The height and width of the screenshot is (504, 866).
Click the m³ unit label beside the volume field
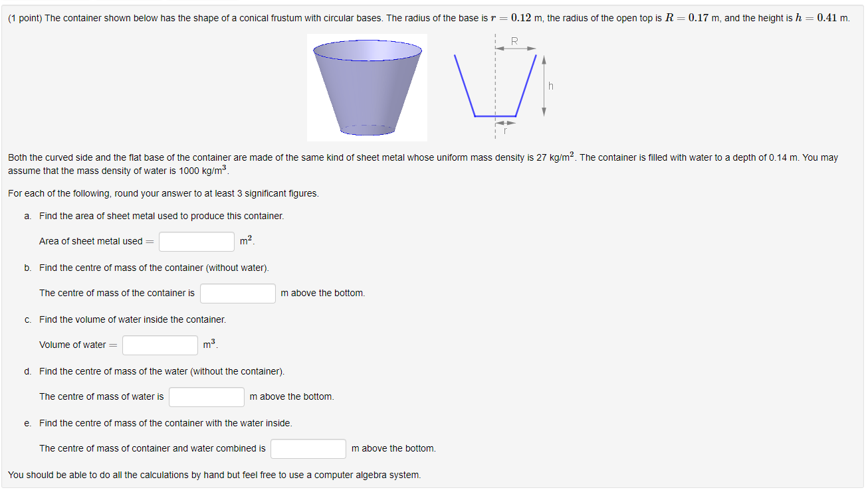tap(208, 345)
